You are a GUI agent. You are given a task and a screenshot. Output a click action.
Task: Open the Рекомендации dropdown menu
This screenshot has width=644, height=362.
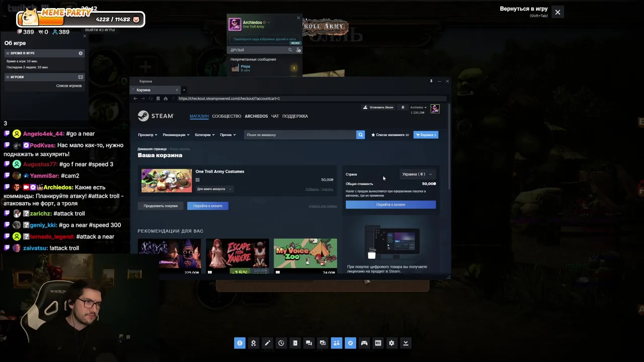(176, 135)
